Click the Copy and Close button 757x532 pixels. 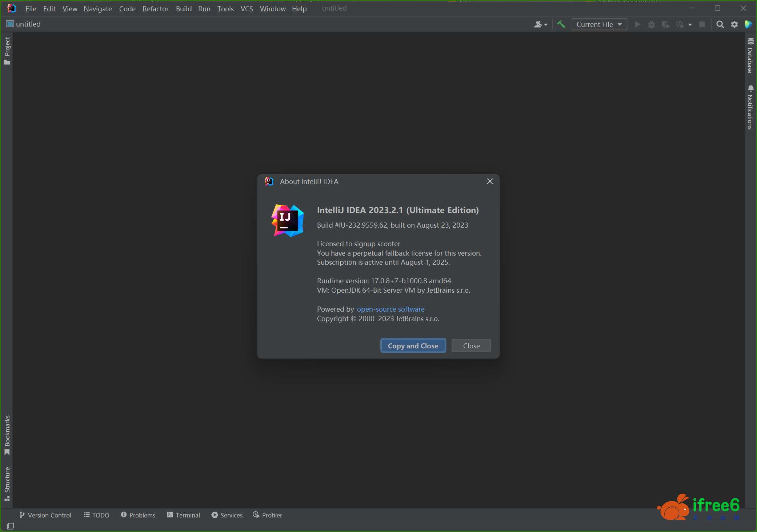coord(413,346)
